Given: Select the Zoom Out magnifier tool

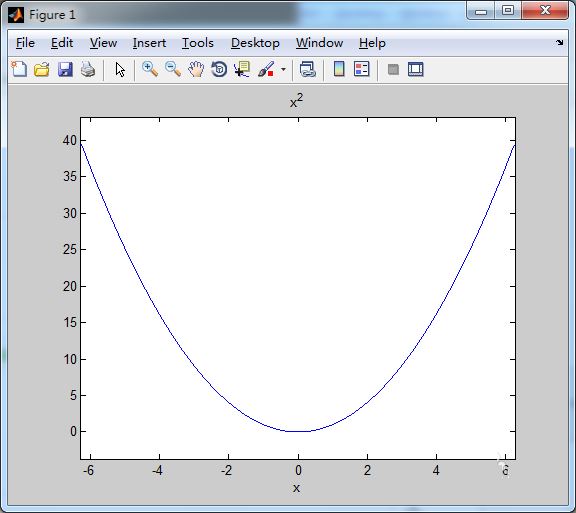Looking at the screenshot, I should pos(173,69).
